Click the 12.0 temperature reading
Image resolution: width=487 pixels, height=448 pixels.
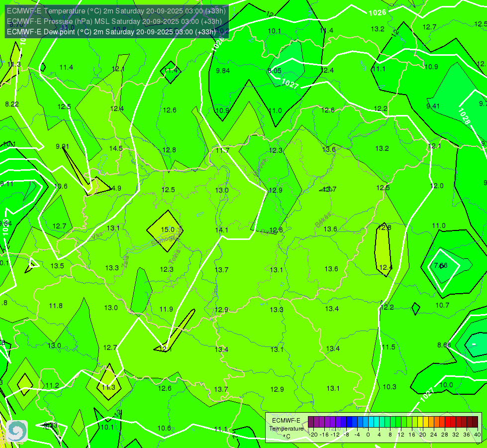(437, 186)
